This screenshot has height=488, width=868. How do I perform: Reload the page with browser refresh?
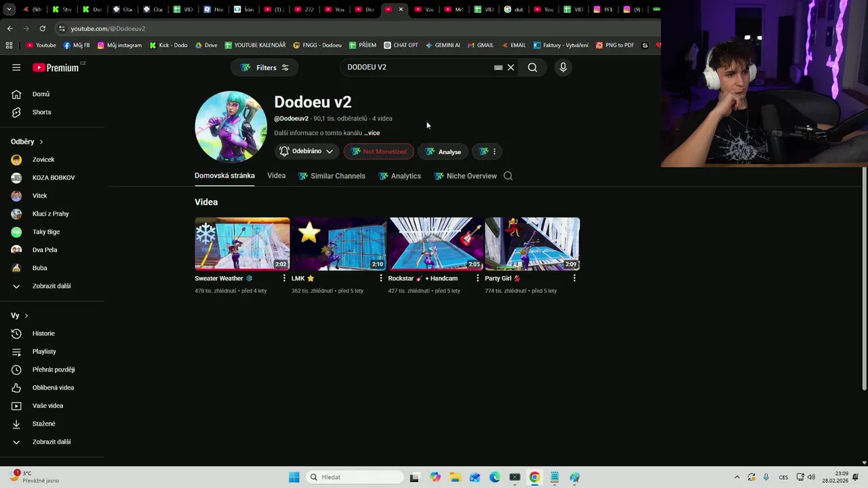[42, 28]
